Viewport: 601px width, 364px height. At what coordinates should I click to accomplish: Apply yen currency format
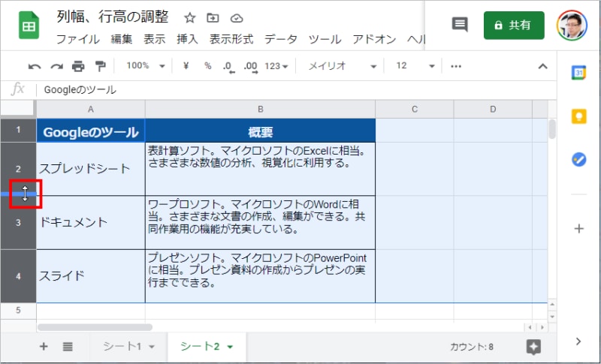point(186,66)
